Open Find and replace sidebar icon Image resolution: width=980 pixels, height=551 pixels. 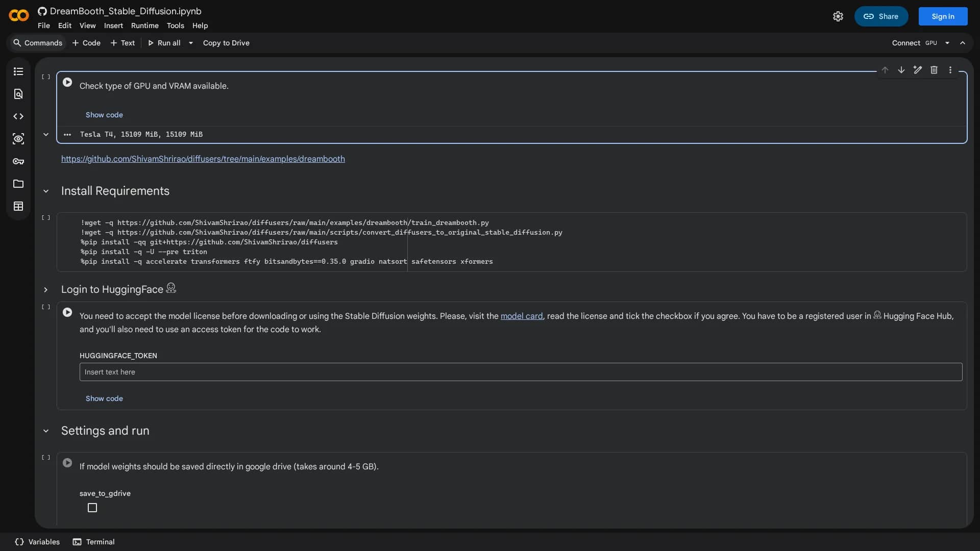18,94
